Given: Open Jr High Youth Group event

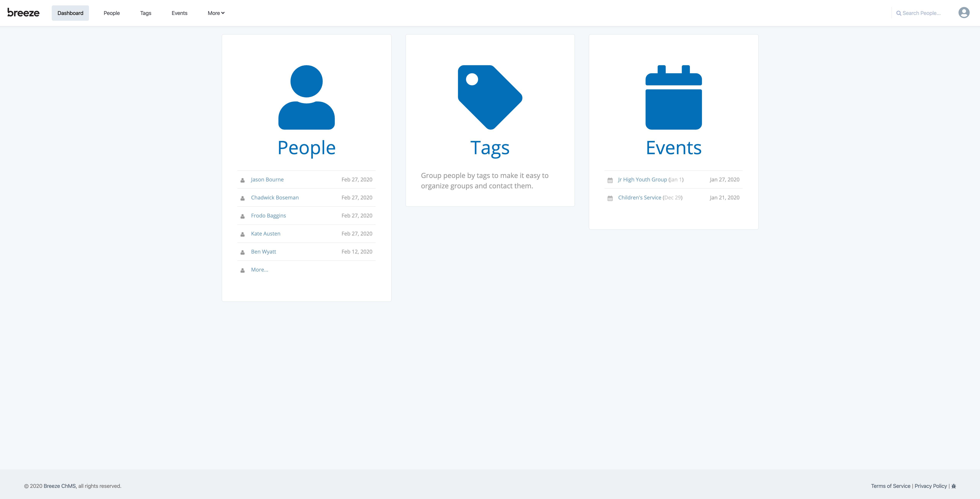Looking at the screenshot, I should [642, 180].
